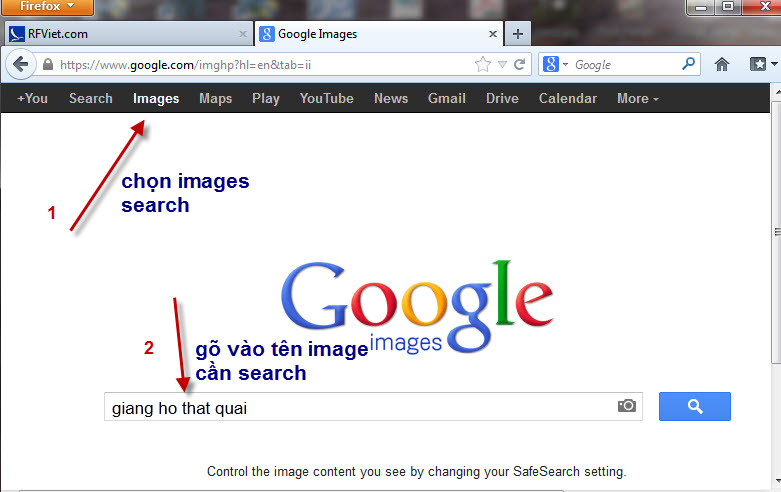This screenshot has width=781, height=492.
Task: Click the camera search-by-image icon
Action: [627, 406]
